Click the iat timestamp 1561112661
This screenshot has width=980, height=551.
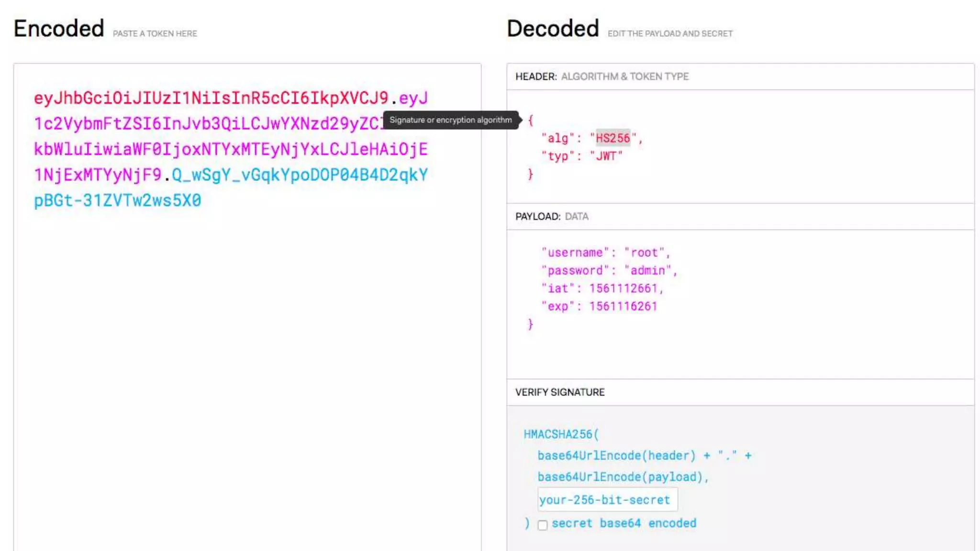click(623, 288)
